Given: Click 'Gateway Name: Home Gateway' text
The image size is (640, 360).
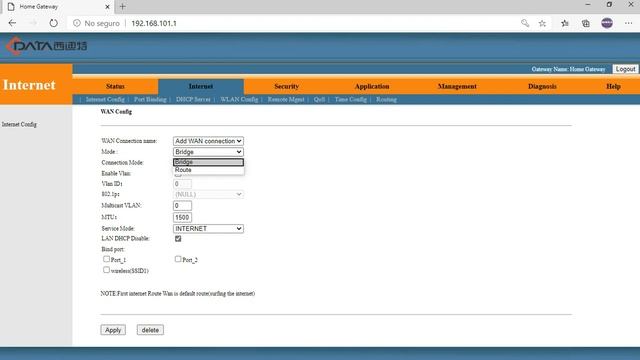Looking at the screenshot, I should 568,69.
